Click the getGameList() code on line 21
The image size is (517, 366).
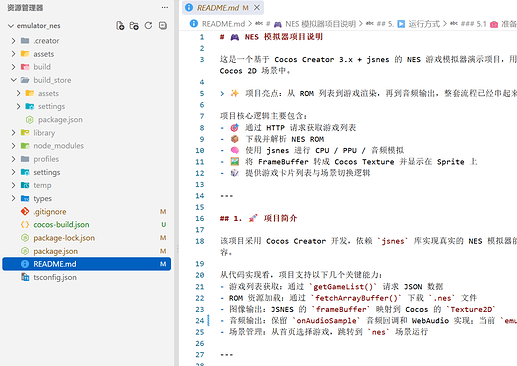pos(343,287)
